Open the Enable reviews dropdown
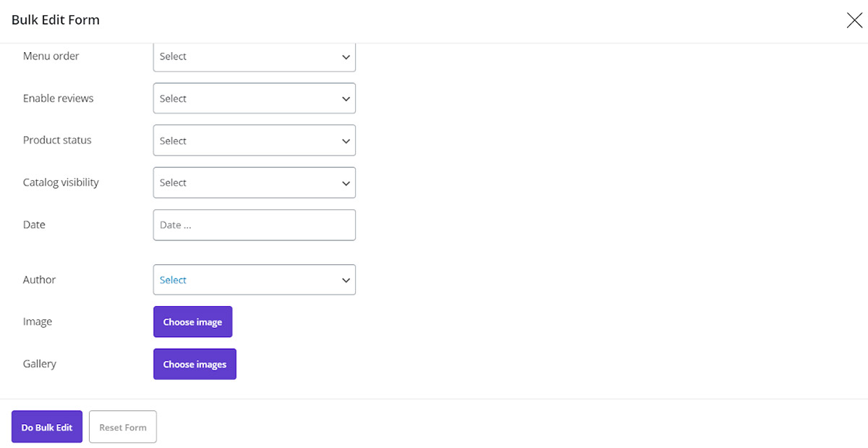The height and width of the screenshot is (448, 868). click(x=254, y=98)
